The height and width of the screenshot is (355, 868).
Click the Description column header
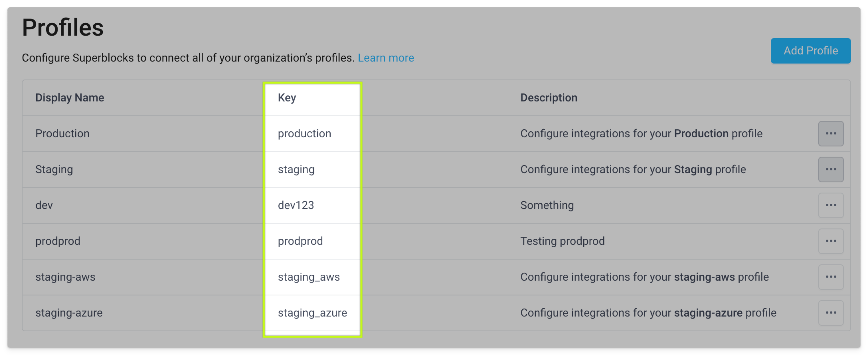549,98
